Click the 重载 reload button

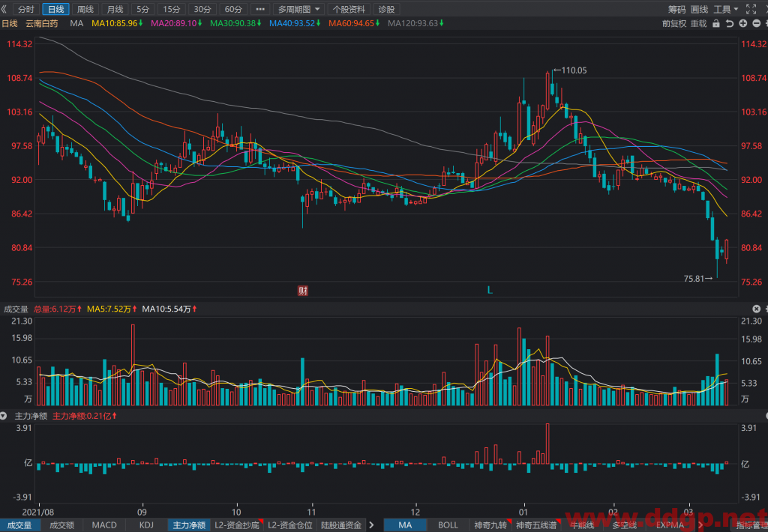(698, 23)
